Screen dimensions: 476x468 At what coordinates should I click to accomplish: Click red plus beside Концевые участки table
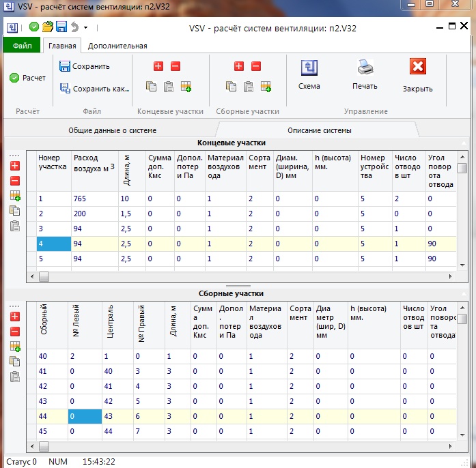coord(15,166)
